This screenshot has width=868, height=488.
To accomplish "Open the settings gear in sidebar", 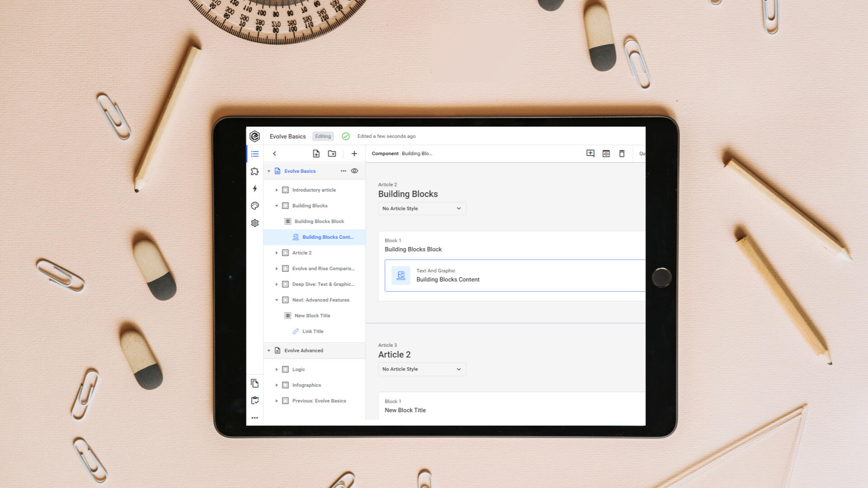I will (x=255, y=223).
